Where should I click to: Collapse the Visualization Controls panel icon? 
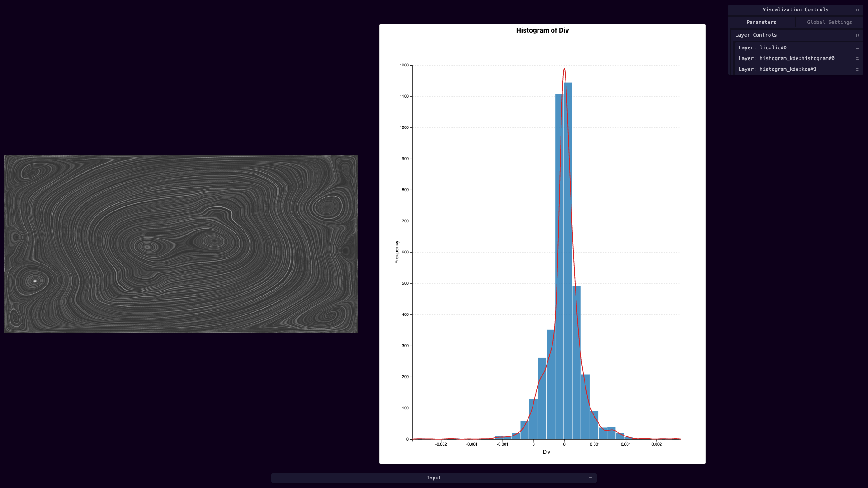pyautogui.click(x=857, y=10)
